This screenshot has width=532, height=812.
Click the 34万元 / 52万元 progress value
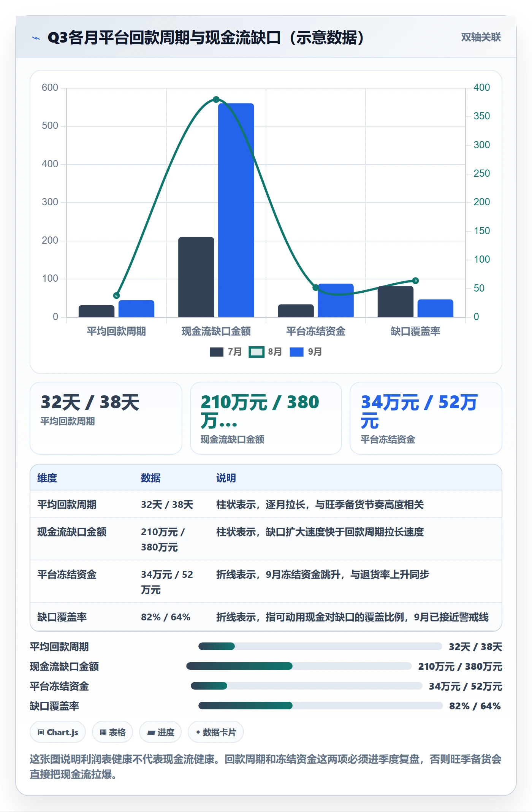(465, 686)
